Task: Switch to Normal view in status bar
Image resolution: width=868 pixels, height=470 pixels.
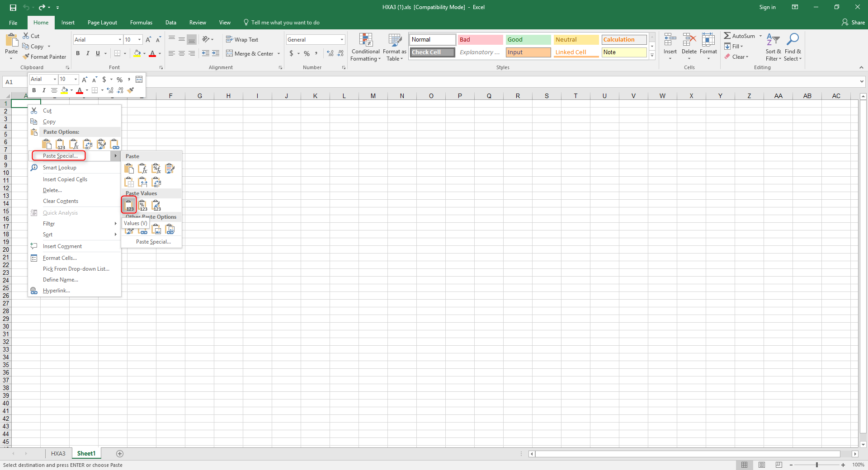Action: click(x=744, y=465)
